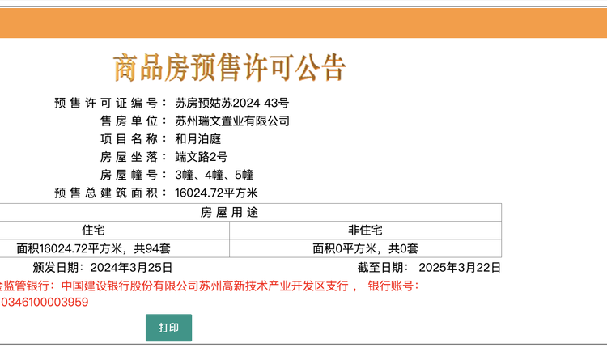Image resolution: width=607 pixels, height=364 pixels.
Task: Click the 住宅 column header cell
Action: [93, 231]
